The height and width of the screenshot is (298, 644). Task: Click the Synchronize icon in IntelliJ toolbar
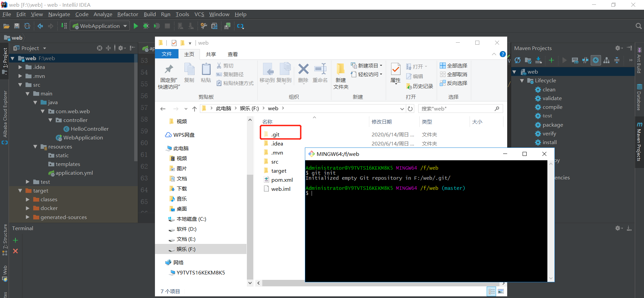(x=27, y=26)
